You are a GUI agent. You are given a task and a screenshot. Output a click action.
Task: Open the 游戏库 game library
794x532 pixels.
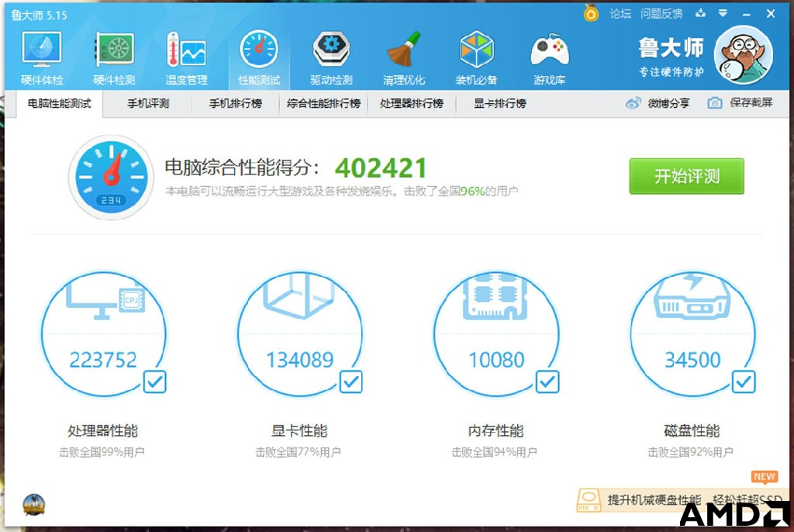pyautogui.click(x=549, y=57)
